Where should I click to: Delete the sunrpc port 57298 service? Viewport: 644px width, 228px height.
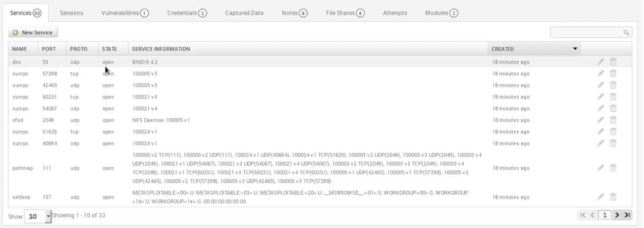tap(613, 73)
